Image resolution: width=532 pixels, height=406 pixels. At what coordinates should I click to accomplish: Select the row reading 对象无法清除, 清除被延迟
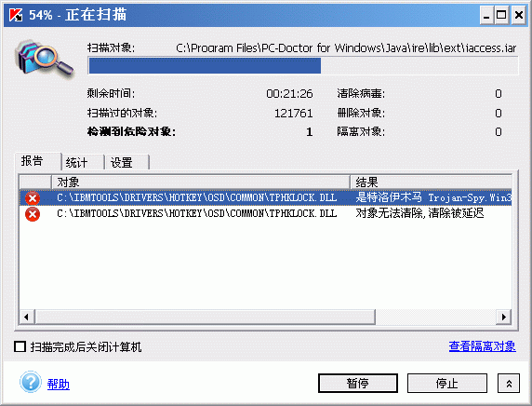tap(266, 213)
